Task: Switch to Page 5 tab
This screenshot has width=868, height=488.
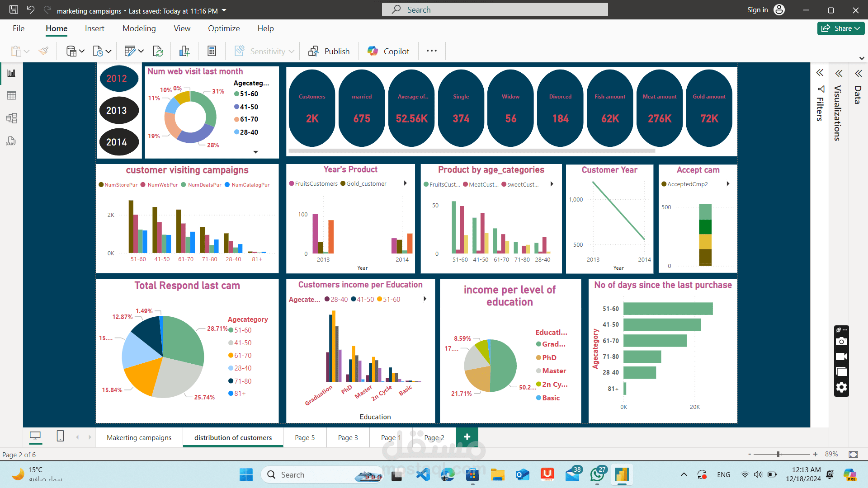Action: point(304,437)
